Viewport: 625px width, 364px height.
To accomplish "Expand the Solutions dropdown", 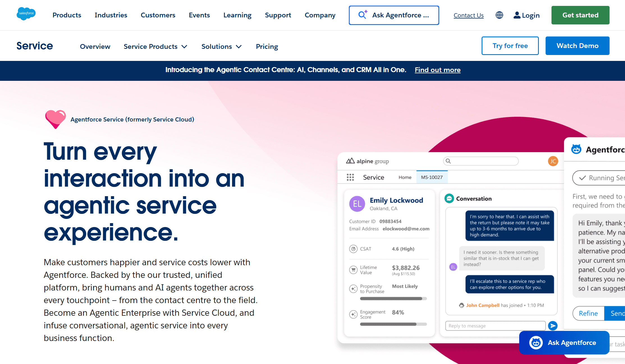I will [x=221, y=47].
